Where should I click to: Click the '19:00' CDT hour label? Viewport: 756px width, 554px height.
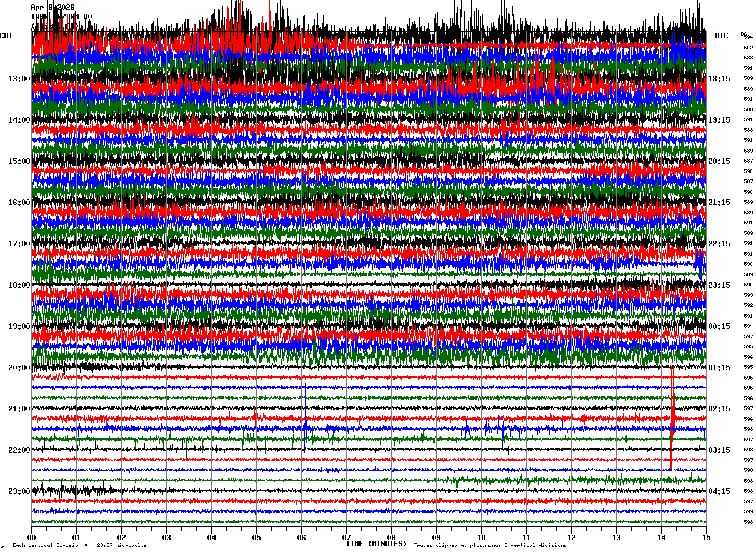[x=19, y=326]
